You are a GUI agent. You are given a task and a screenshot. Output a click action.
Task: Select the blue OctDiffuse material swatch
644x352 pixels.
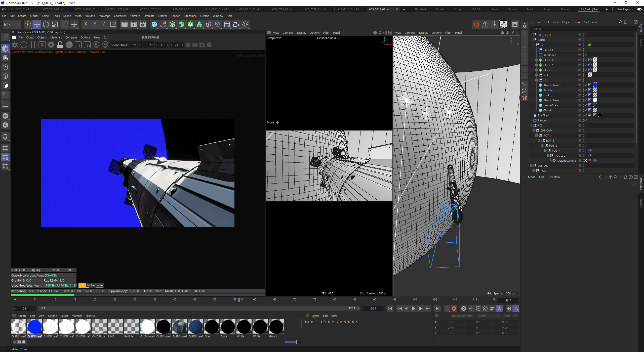tap(35, 327)
